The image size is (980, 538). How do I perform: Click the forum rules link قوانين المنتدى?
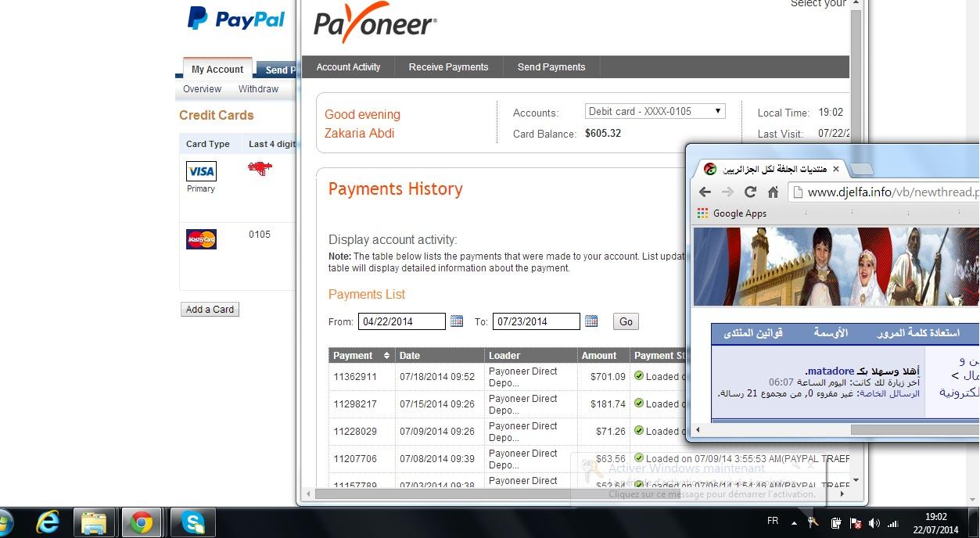(753, 333)
